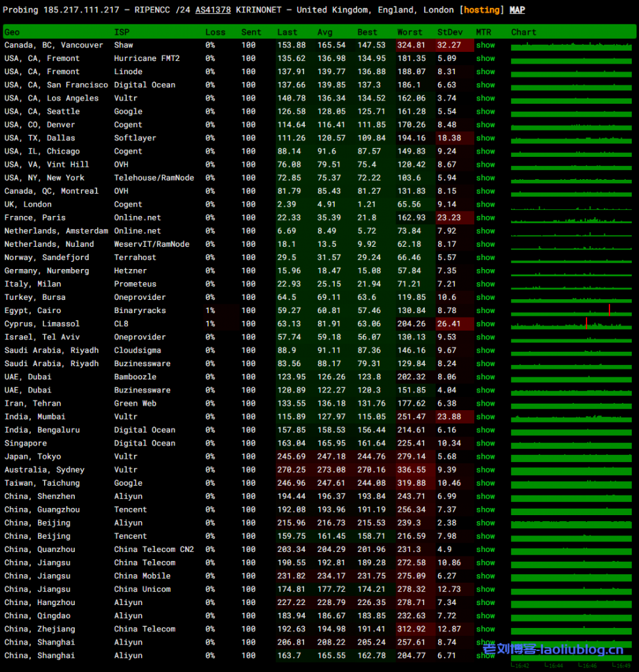This screenshot has width=639, height=672.
Task: Click 'show' MTR for Iran Tehran Green Web
Action: pos(485,404)
